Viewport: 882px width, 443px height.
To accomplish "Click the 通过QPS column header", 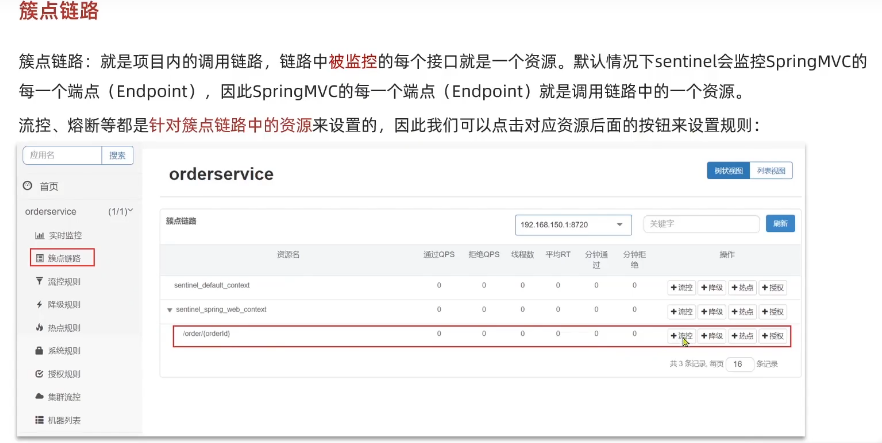I will click(439, 255).
